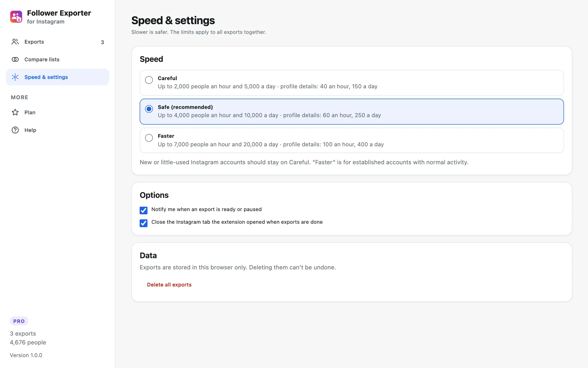Viewport: 588px width, 368px height.
Task: Click the "Careful" option title text
Action: click(167, 78)
